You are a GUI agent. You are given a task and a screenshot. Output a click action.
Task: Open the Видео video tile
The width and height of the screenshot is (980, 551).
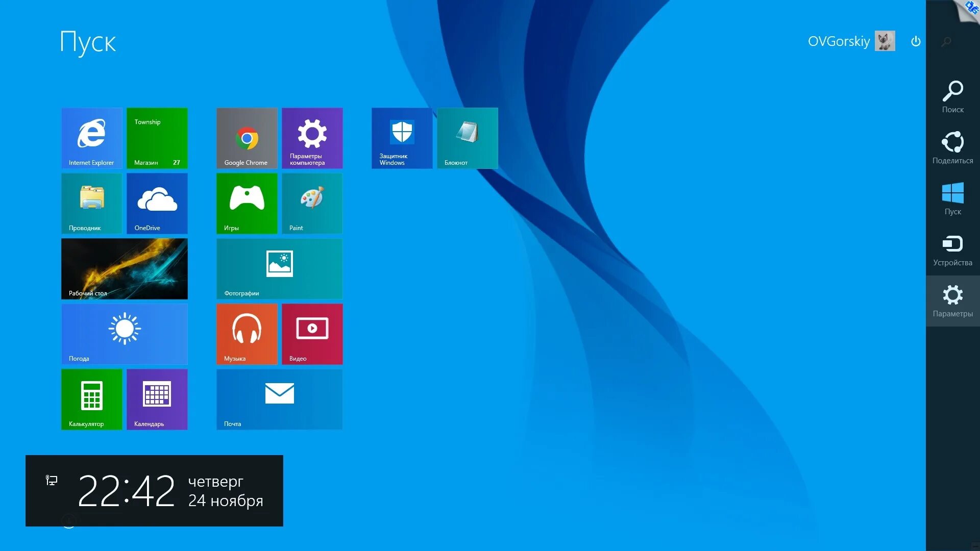(x=312, y=334)
